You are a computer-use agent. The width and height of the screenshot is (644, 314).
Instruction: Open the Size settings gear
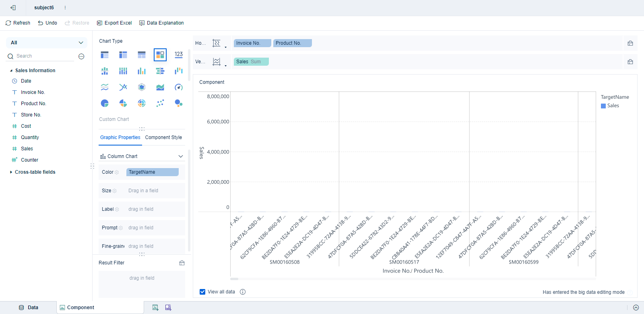[x=115, y=191]
